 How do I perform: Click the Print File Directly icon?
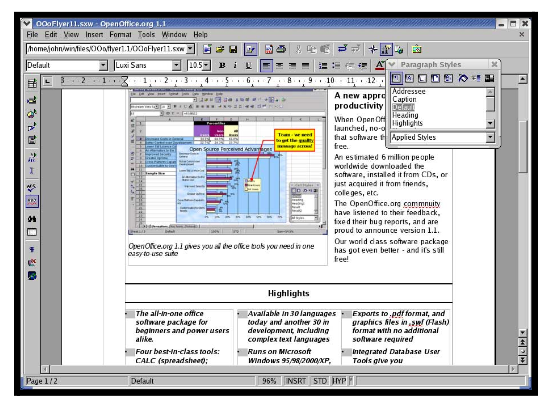281,49
